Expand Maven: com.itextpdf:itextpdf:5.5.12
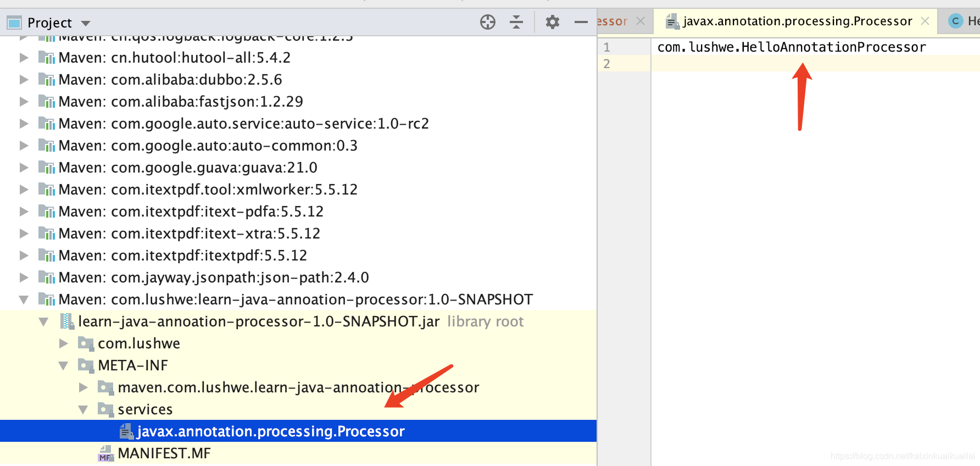 [x=24, y=256]
